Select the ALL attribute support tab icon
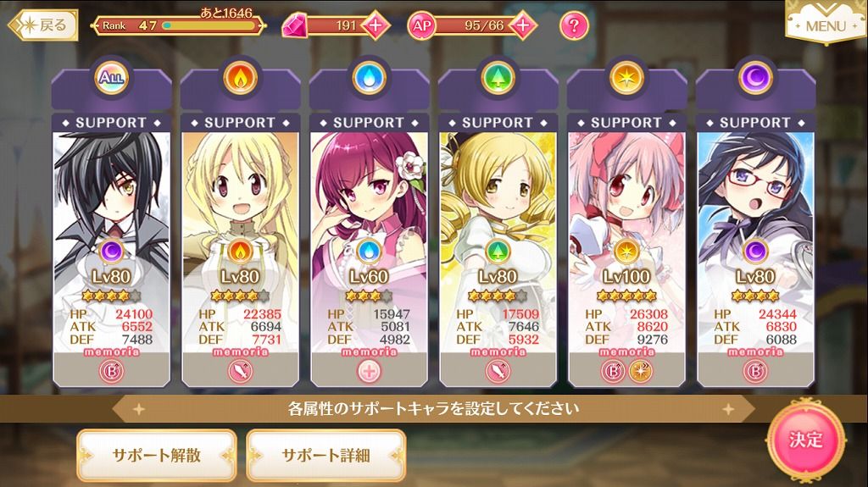 pyautogui.click(x=111, y=77)
